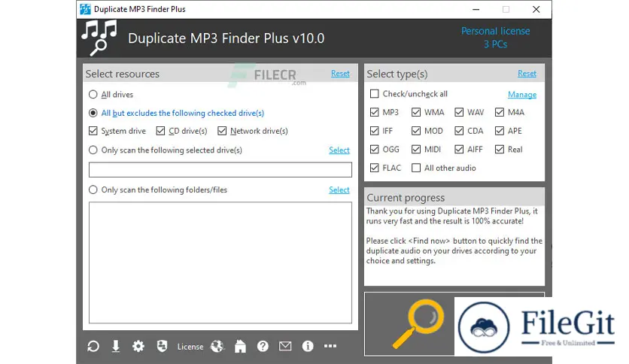The image size is (629, 364).
Task: Toggle the Check/uncheck all checkbox
Action: (x=374, y=94)
